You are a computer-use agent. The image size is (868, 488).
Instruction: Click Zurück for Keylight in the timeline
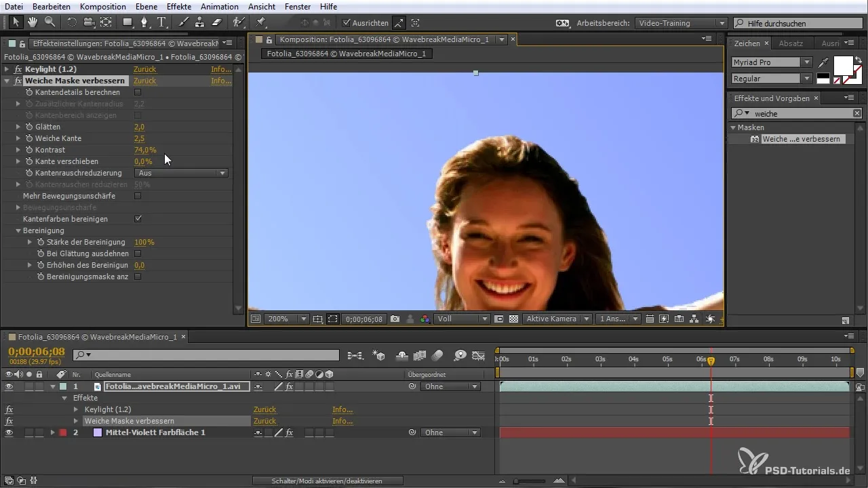pyautogui.click(x=264, y=409)
